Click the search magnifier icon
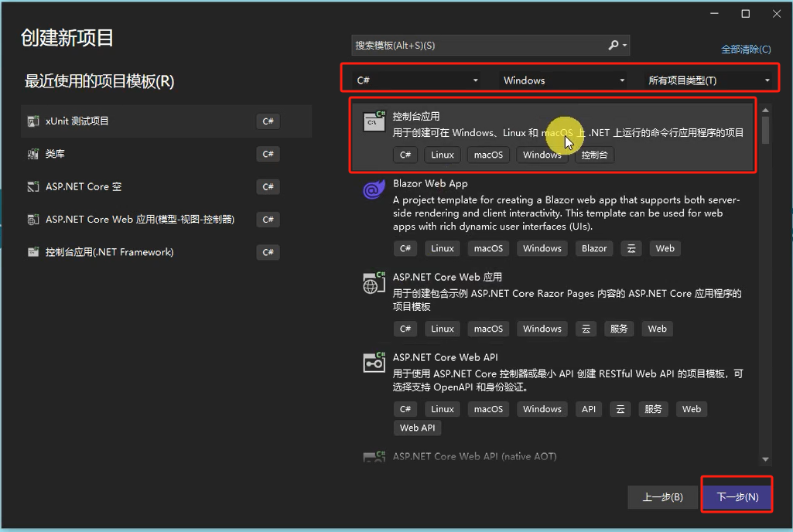 coord(613,46)
